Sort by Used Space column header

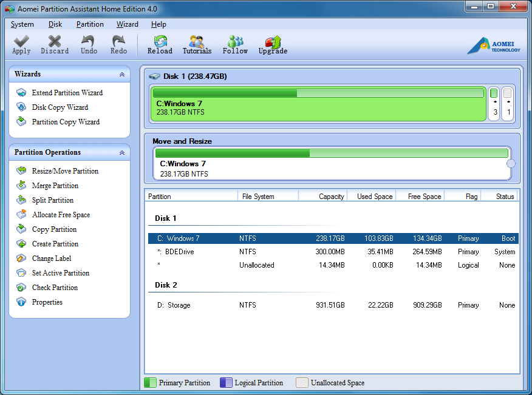372,197
